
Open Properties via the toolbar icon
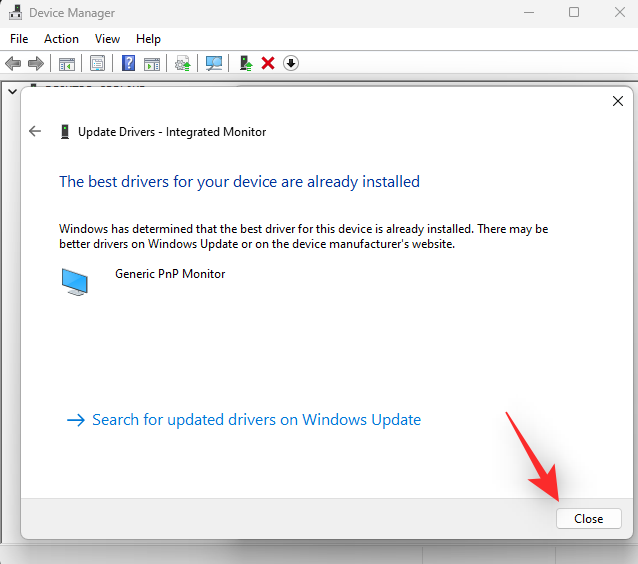(x=97, y=63)
